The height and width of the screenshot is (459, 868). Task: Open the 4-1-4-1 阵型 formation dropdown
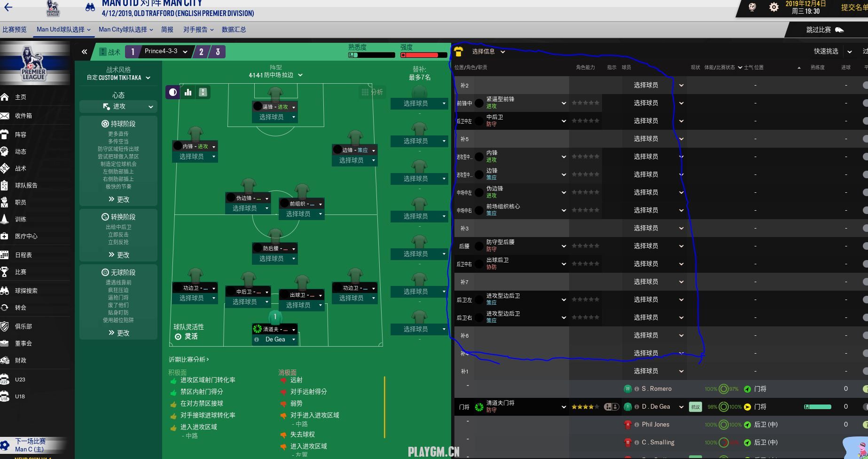[276, 75]
